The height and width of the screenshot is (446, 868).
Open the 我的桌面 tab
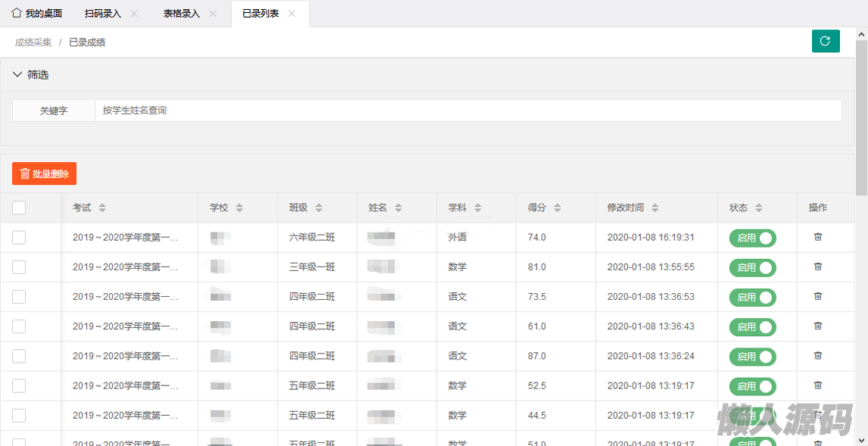(x=37, y=14)
